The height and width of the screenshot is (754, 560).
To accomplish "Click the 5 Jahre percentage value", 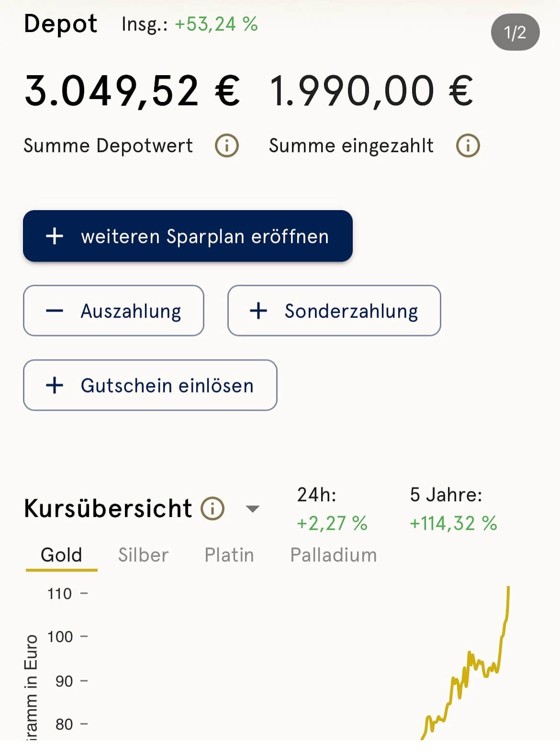I will pyautogui.click(x=453, y=523).
